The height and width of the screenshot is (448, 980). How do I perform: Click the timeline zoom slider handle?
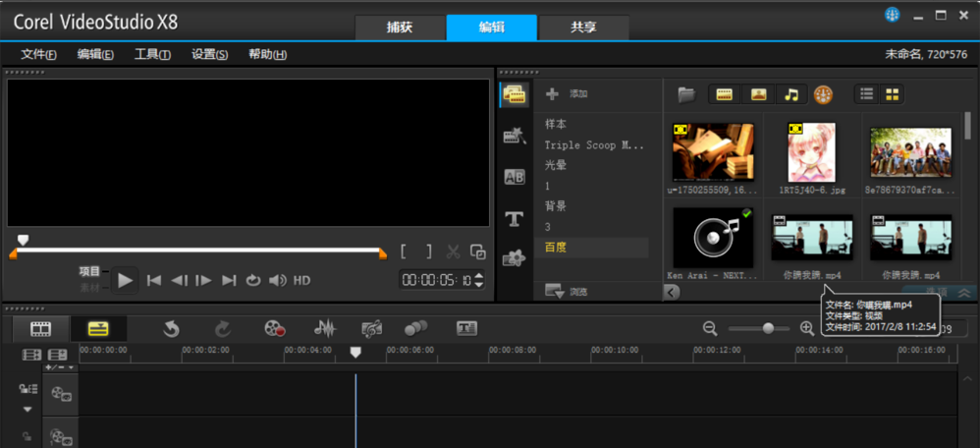tap(768, 328)
